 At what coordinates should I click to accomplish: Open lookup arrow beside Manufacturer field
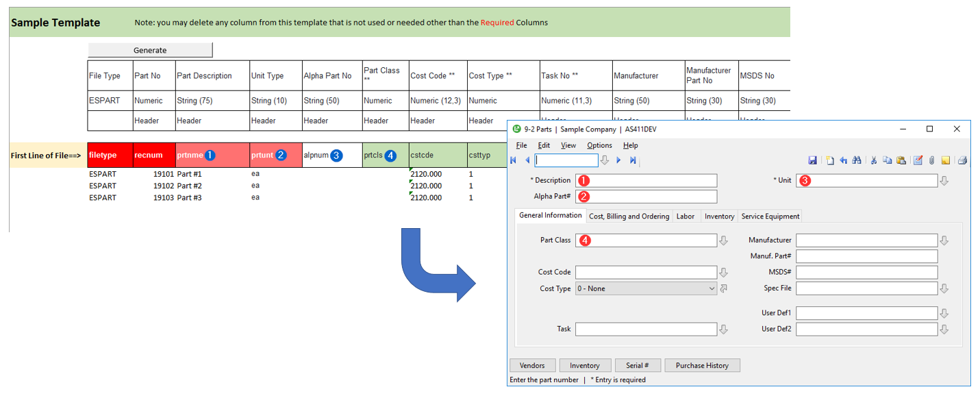(944, 240)
